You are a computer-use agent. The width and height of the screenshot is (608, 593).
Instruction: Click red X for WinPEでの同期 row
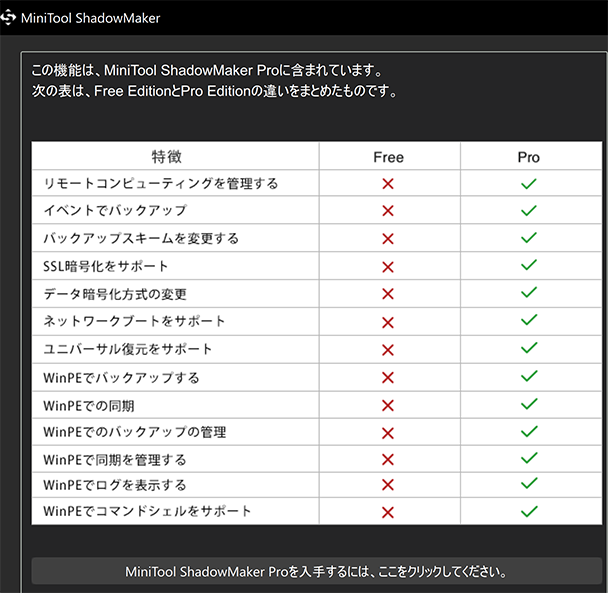click(x=388, y=406)
